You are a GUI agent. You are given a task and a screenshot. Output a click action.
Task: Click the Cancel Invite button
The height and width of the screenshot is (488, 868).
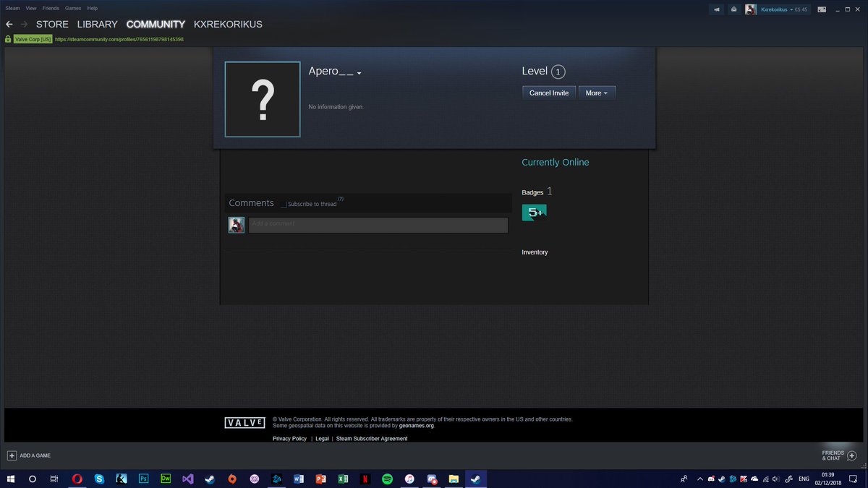[x=549, y=93]
